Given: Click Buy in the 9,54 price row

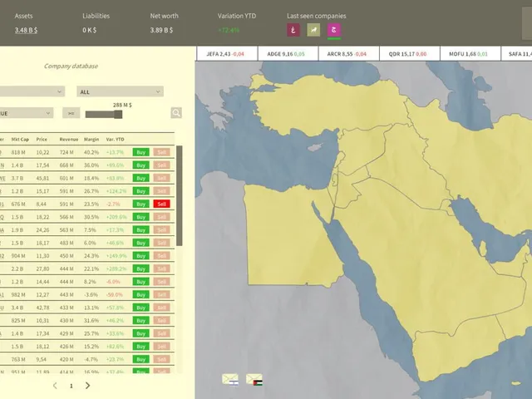Looking at the screenshot, I should 140,359.
